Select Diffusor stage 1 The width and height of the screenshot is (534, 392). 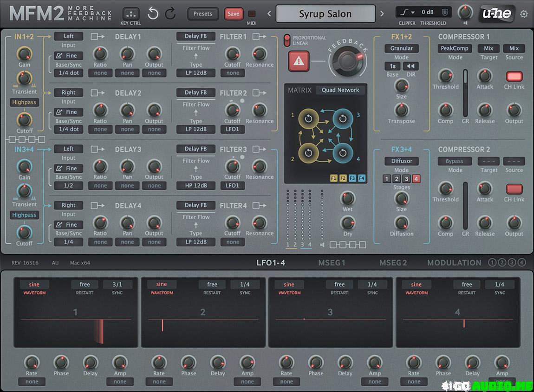[x=386, y=179]
